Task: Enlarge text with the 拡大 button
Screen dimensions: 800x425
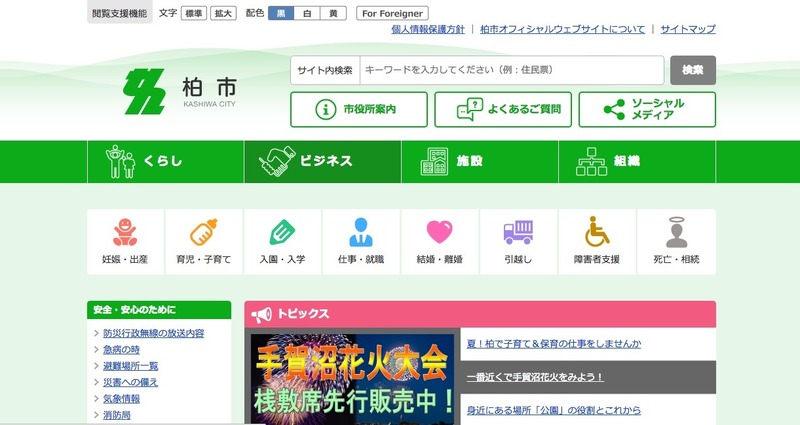Action: (x=224, y=13)
